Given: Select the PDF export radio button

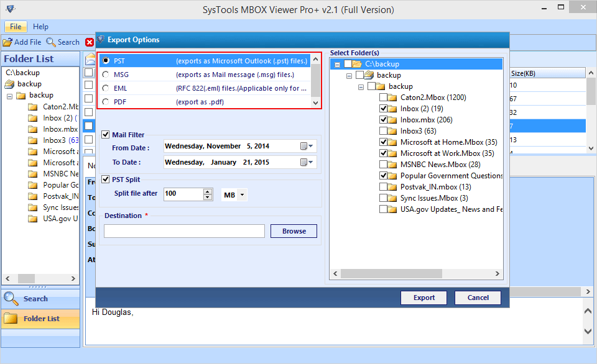Looking at the screenshot, I should tap(106, 102).
